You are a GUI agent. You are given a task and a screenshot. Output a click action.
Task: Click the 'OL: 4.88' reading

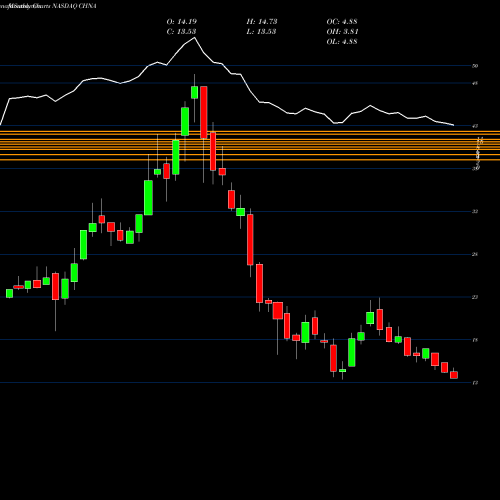coord(342,42)
